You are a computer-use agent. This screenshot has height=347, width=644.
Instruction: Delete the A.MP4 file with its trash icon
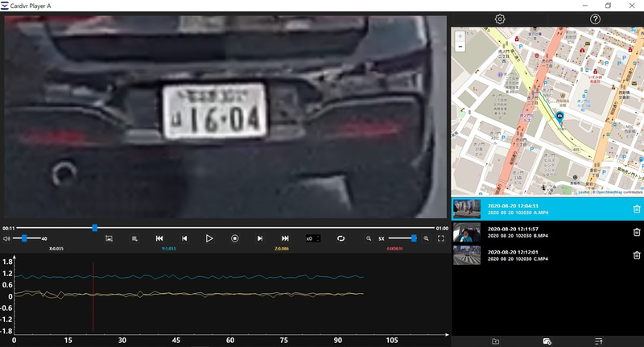(637, 209)
